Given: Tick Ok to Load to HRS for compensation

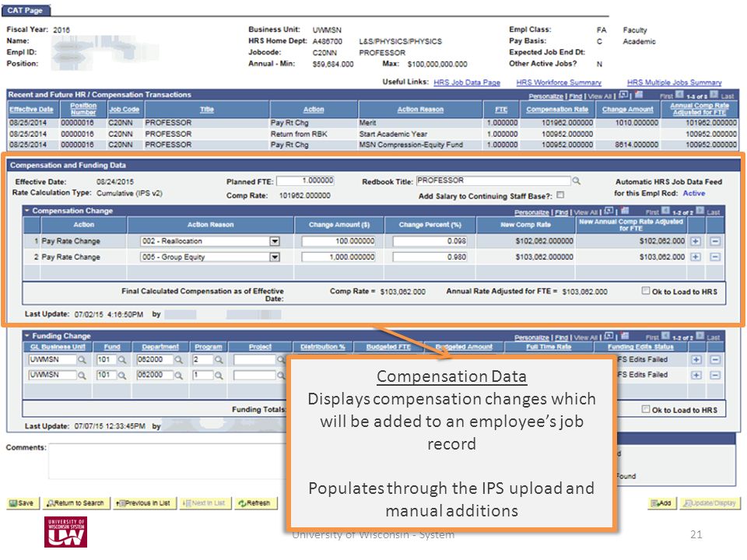Looking at the screenshot, I should point(646,290).
